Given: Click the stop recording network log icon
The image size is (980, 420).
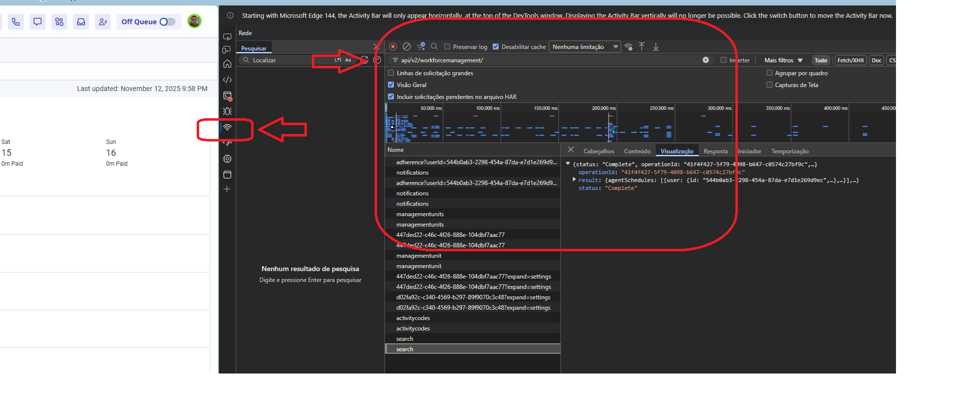Looking at the screenshot, I should click(x=393, y=47).
